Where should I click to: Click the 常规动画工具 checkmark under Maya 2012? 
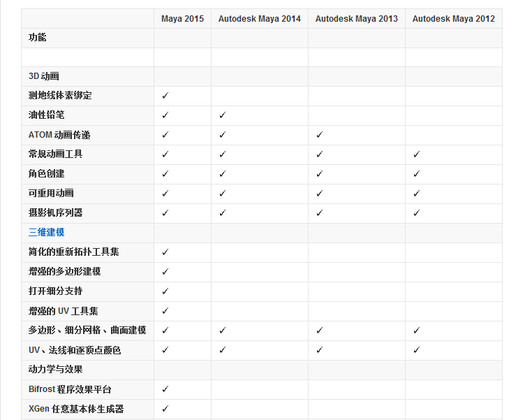417,154
